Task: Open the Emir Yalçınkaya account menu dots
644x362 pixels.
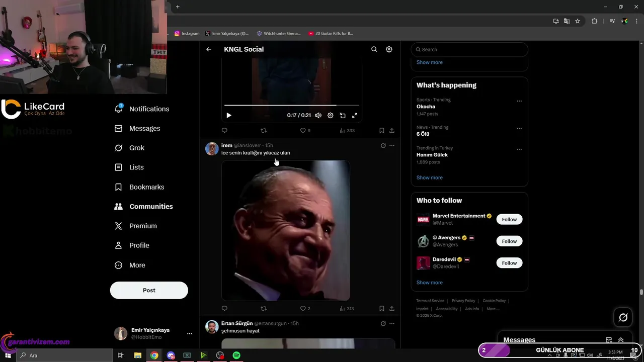Action: [190, 333]
